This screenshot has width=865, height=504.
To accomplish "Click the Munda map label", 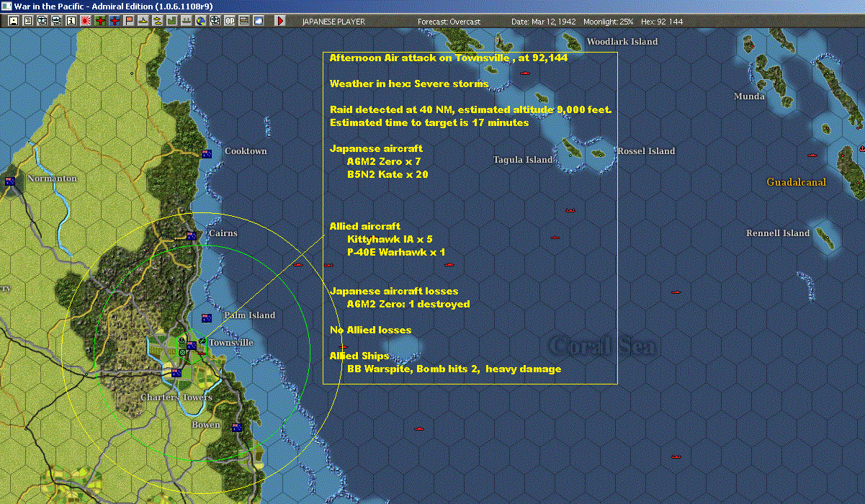I will click(x=749, y=96).
